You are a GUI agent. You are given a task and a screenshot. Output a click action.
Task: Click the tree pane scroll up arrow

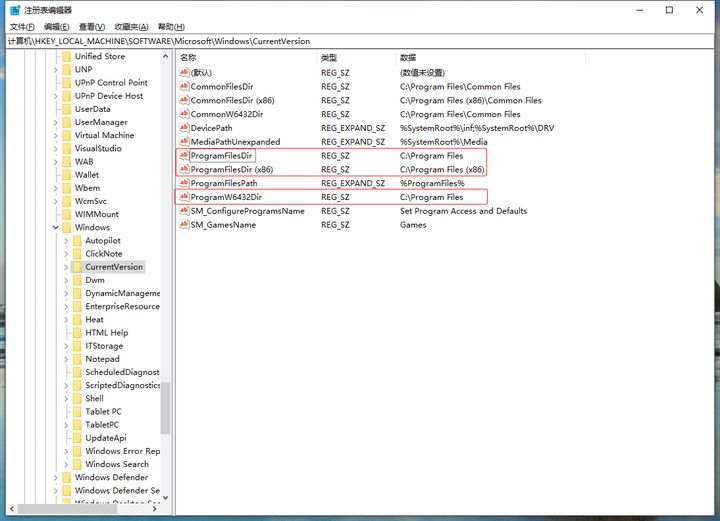click(165, 56)
